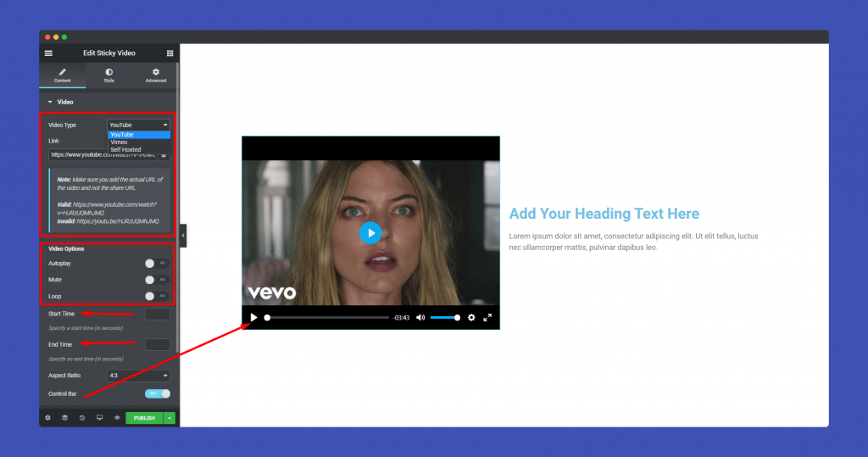This screenshot has width=868, height=457.
Task: Click the video Link URL field
Action: [103, 155]
